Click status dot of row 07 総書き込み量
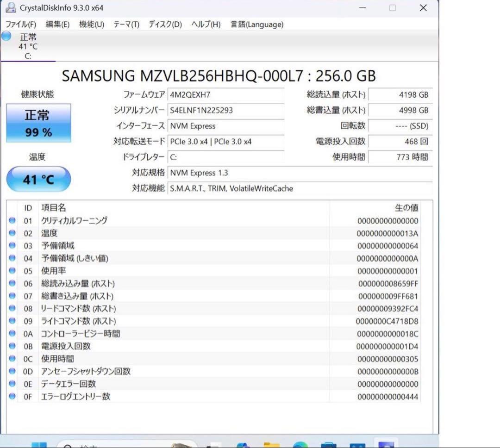500x448 pixels. click(12, 296)
